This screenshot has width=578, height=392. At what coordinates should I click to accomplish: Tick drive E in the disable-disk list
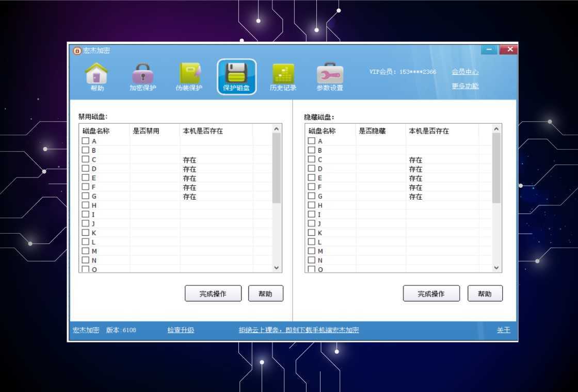86,177
